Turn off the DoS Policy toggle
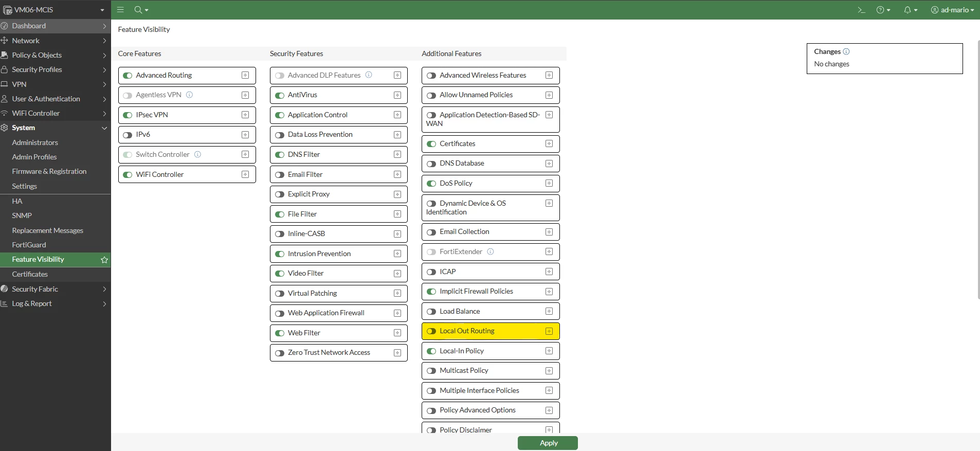The height and width of the screenshot is (451, 980). click(x=431, y=184)
